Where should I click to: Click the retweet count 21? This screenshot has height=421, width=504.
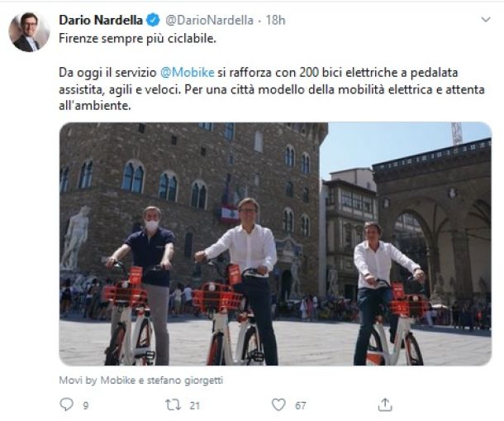pos(195,405)
